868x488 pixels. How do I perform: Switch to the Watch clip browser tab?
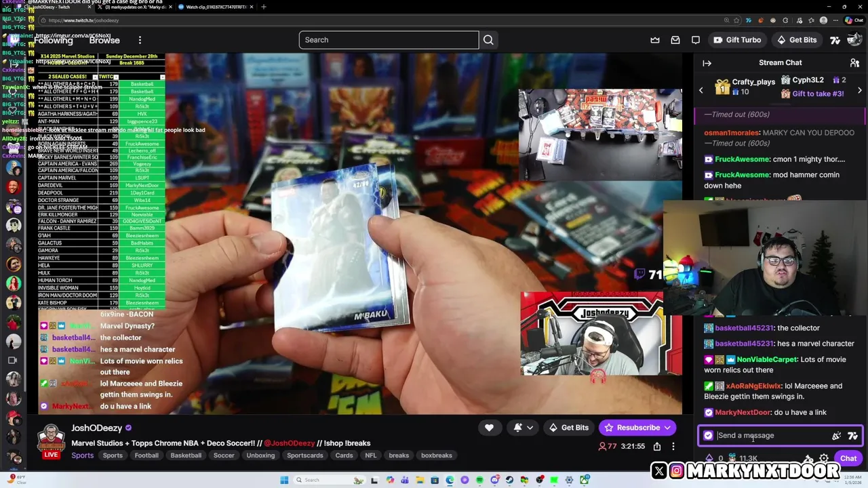[x=216, y=7]
